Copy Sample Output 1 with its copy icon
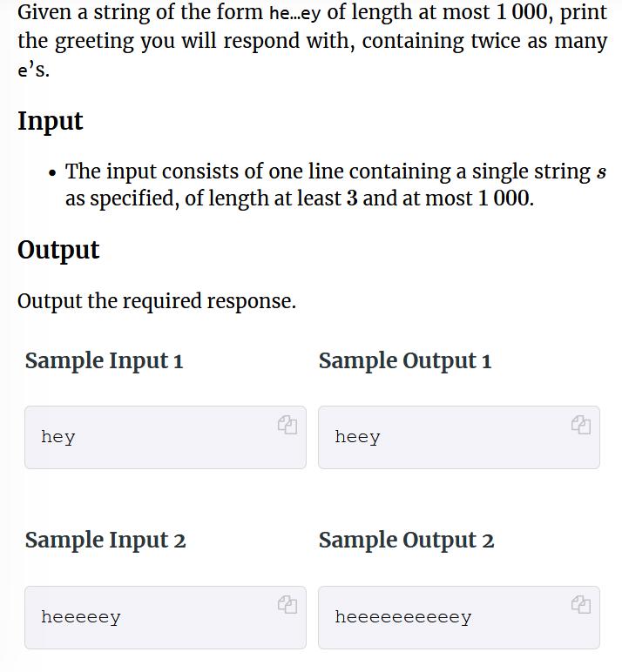Image resolution: width=622 pixels, height=672 pixels. [581, 425]
